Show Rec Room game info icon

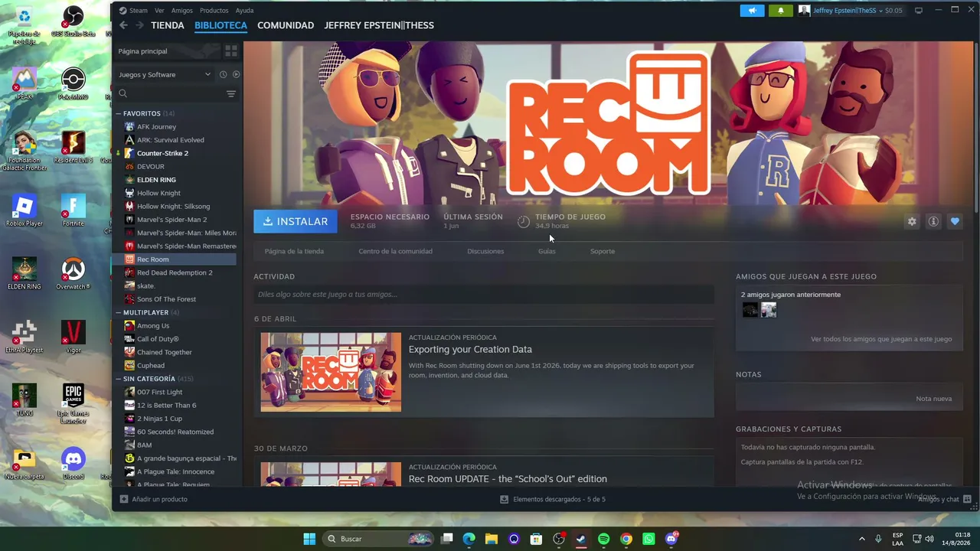pos(933,221)
